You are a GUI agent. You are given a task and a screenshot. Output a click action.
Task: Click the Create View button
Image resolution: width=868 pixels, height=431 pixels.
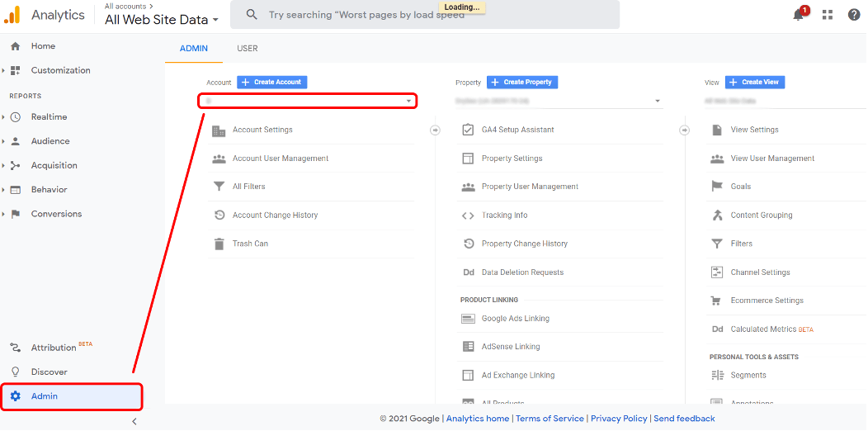(755, 82)
